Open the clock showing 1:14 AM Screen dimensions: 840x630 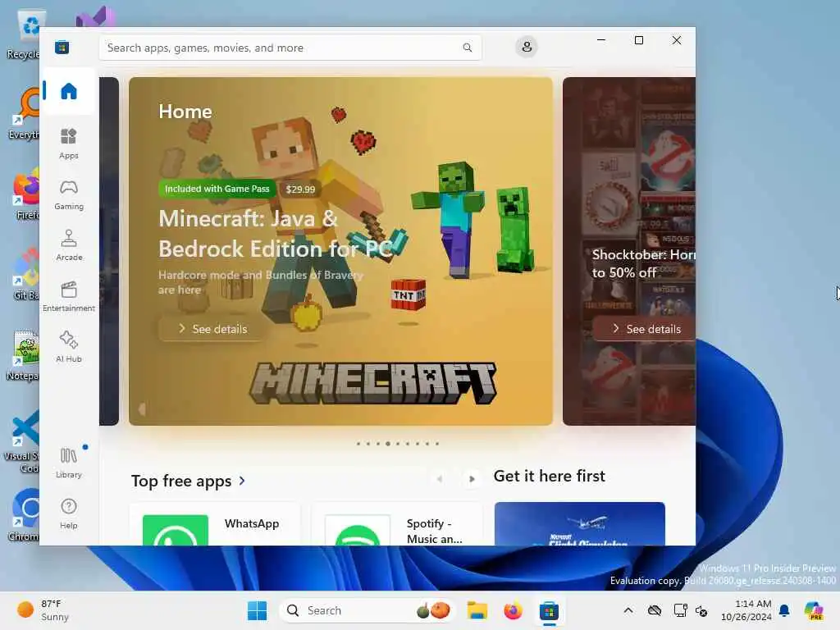746,610
